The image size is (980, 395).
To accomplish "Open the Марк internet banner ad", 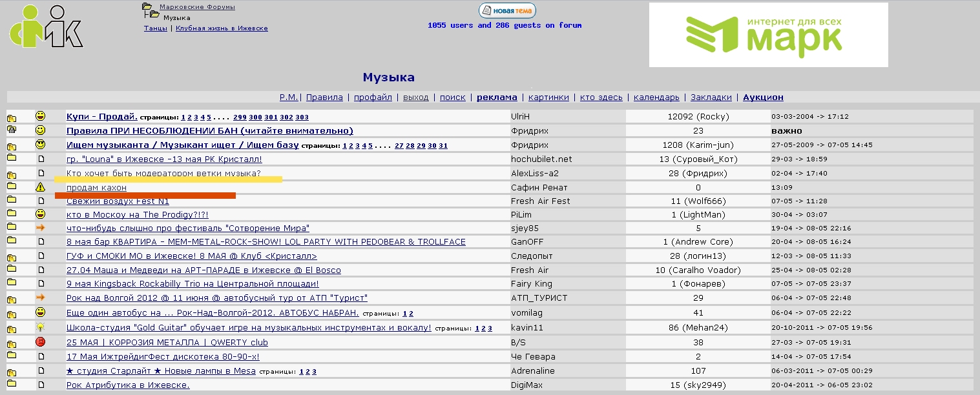I will click(x=768, y=35).
